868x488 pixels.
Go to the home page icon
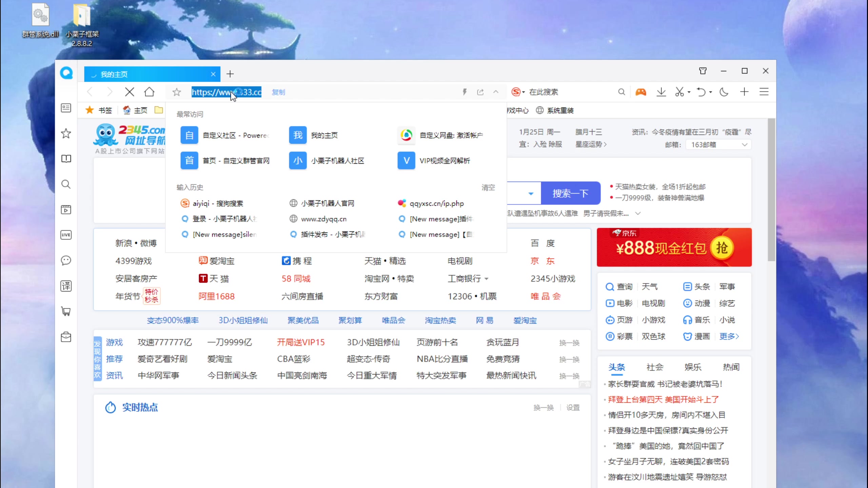tap(149, 92)
